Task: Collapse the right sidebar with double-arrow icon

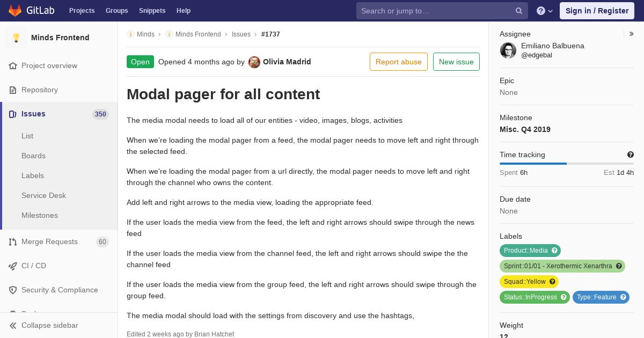Action: [x=632, y=34]
